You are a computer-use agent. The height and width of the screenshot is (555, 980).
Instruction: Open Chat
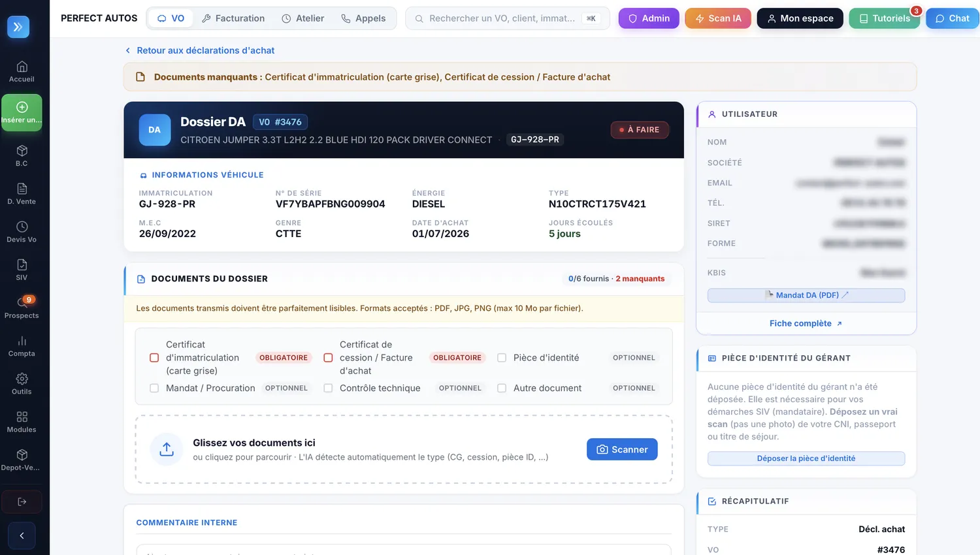point(952,18)
